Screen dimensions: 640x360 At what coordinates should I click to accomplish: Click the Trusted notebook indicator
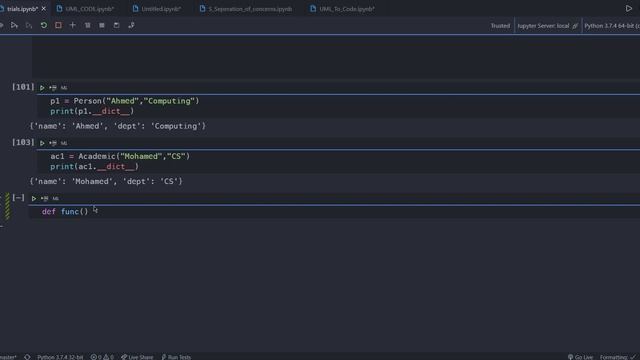click(500, 26)
